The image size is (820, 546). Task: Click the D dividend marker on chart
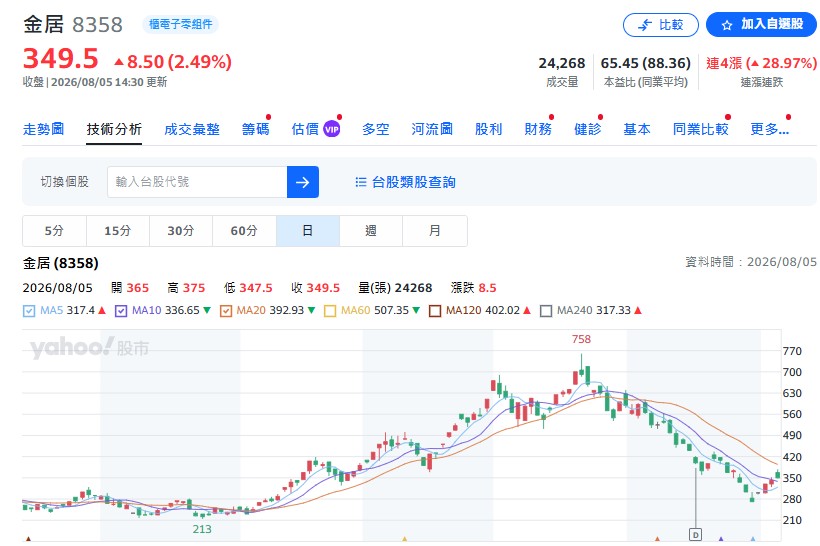(696, 534)
